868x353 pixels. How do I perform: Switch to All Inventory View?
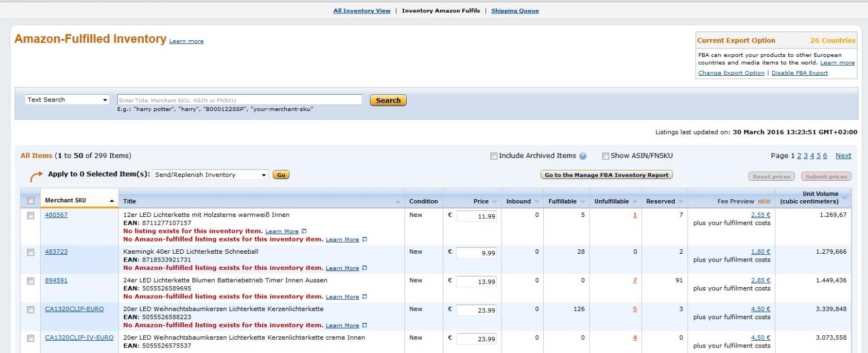362,11
